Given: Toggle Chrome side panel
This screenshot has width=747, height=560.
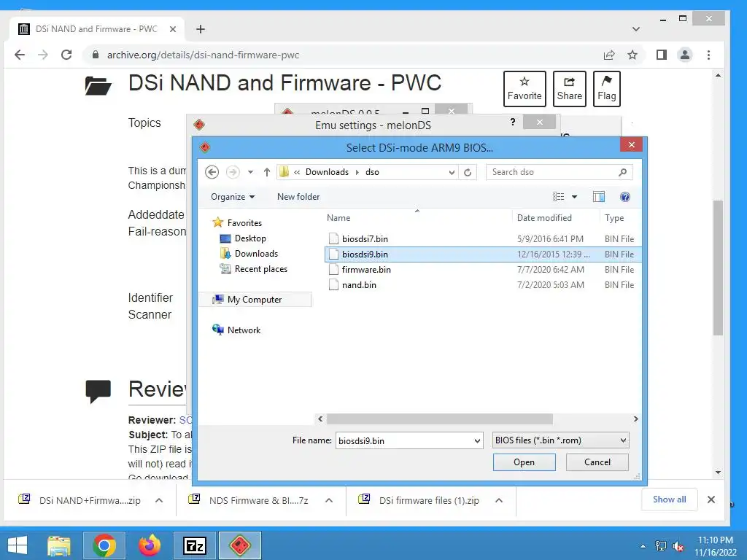Looking at the screenshot, I should [661, 55].
